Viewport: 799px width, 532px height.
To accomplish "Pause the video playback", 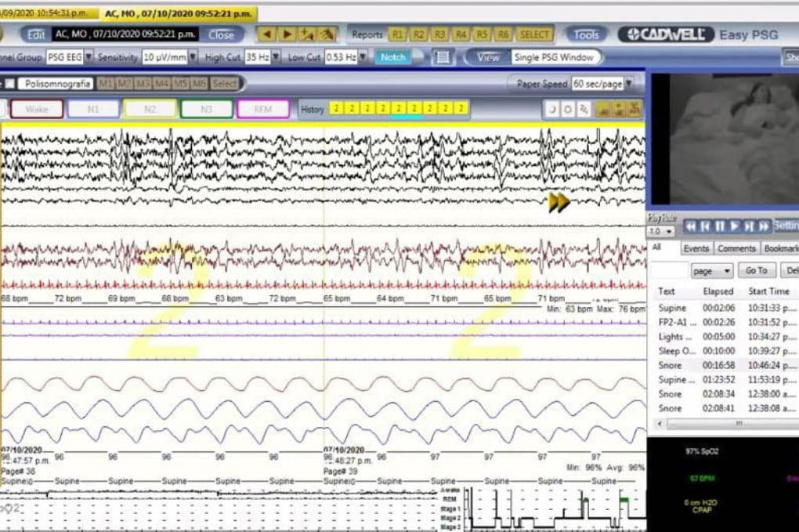I will (720, 226).
